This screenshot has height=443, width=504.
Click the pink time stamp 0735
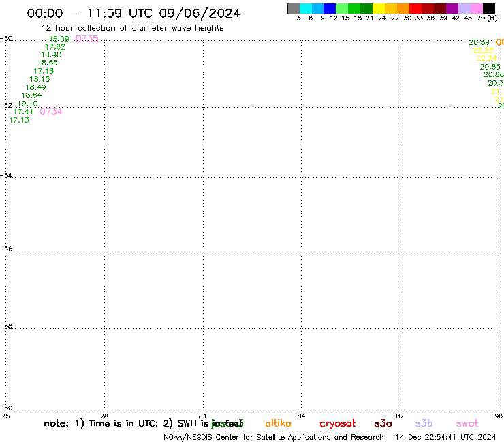tap(86, 39)
